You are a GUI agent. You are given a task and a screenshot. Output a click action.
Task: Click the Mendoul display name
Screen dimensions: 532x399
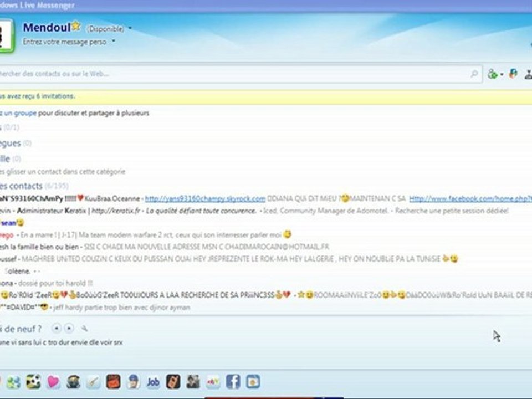click(x=47, y=28)
